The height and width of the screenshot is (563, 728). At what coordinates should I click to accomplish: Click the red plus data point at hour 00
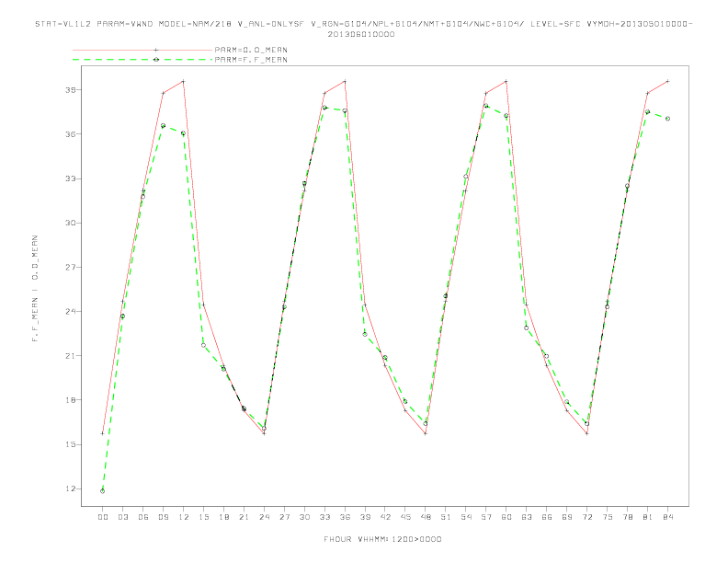click(103, 433)
